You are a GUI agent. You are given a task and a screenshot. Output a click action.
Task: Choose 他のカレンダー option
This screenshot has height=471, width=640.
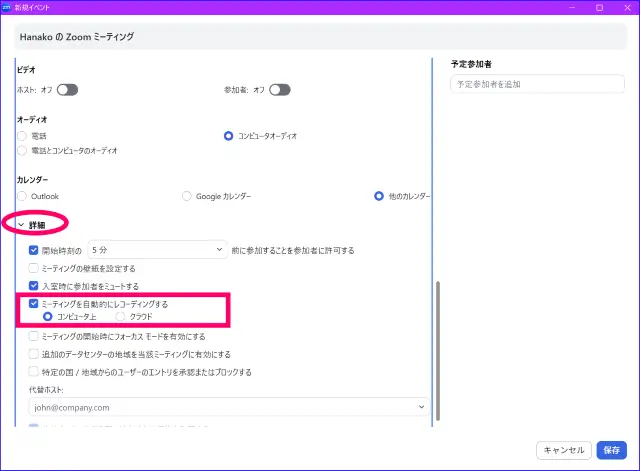pos(379,196)
